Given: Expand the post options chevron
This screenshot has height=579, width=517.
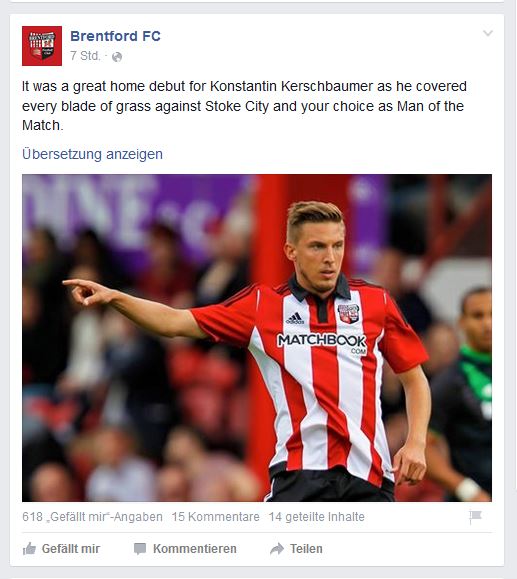Looking at the screenshot, I should pos(488,33).
